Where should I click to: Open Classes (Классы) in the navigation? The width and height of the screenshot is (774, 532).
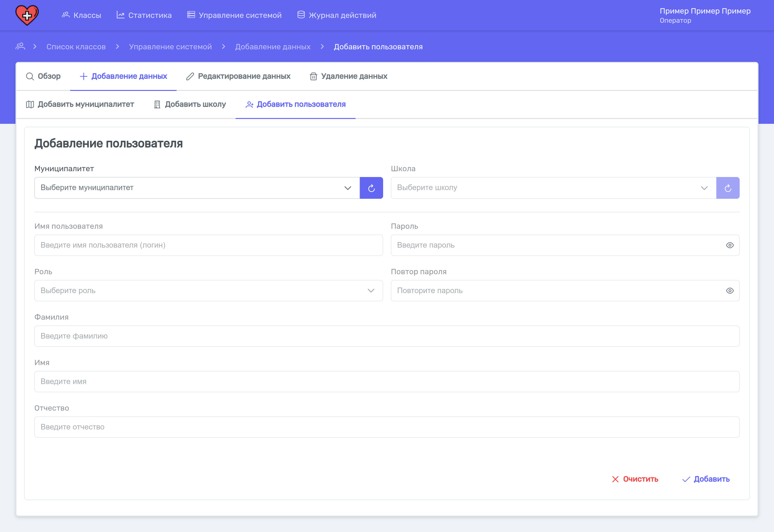(x=82, y=15)
